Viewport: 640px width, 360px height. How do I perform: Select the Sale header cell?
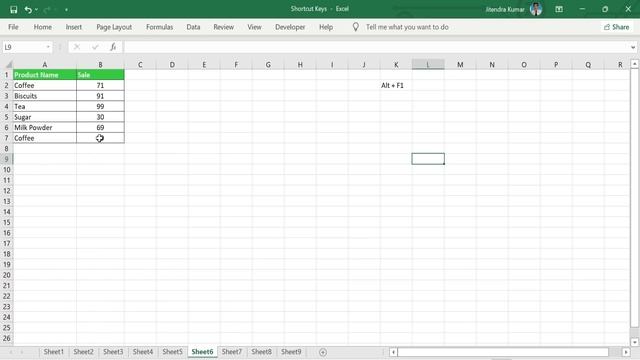100,75
